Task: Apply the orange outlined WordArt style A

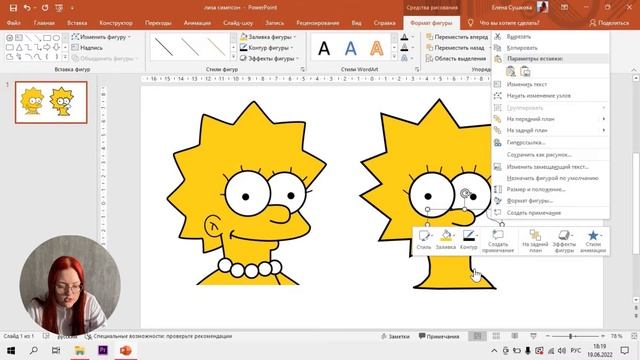Action: (376, 48)
